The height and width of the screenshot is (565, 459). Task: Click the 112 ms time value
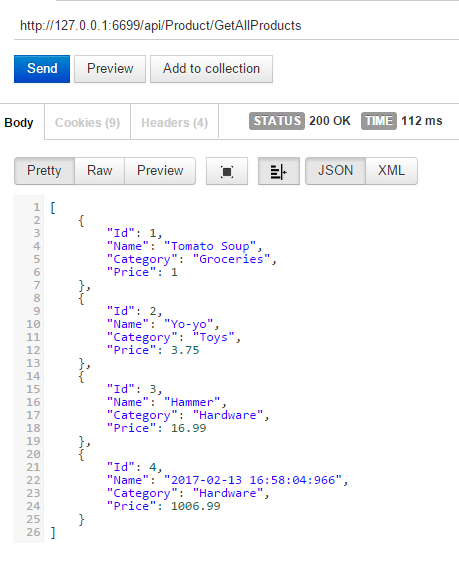click(x=422, y=121)
